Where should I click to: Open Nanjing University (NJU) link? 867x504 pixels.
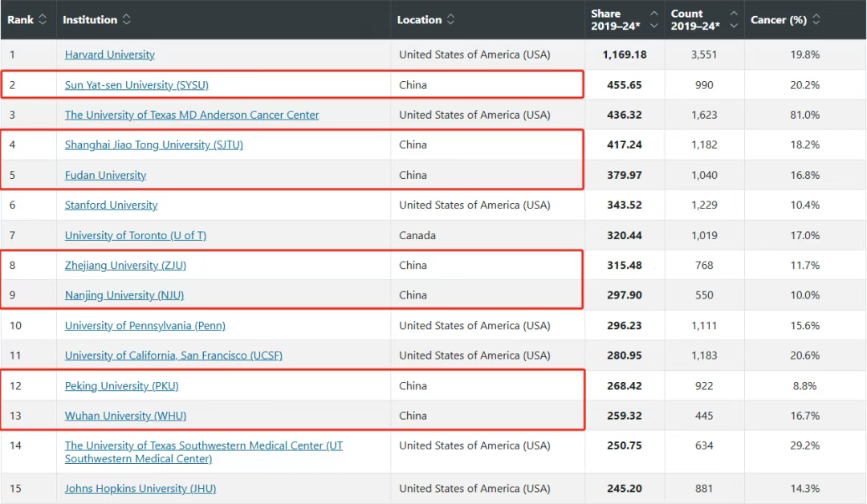[124, 295]
